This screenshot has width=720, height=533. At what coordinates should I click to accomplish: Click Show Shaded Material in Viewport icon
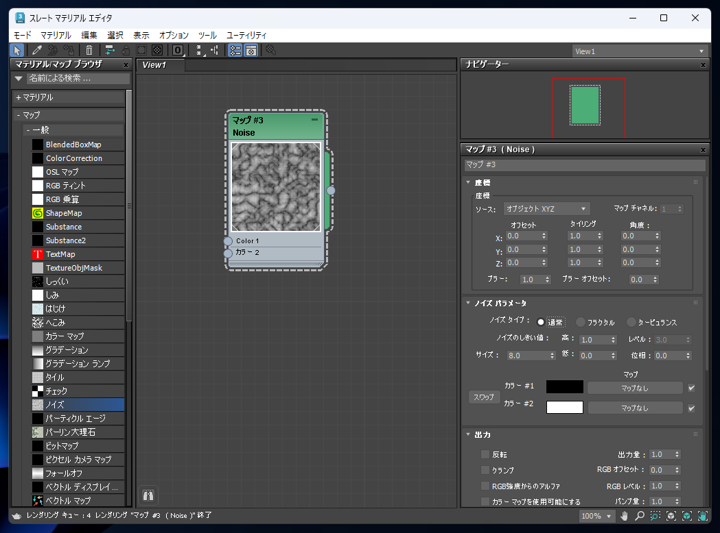click(x=141, y=50)
